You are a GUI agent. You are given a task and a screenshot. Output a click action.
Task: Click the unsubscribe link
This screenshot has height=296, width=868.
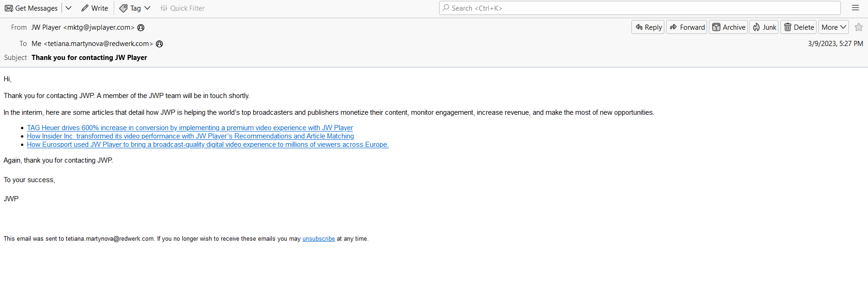tap(319, 239)
